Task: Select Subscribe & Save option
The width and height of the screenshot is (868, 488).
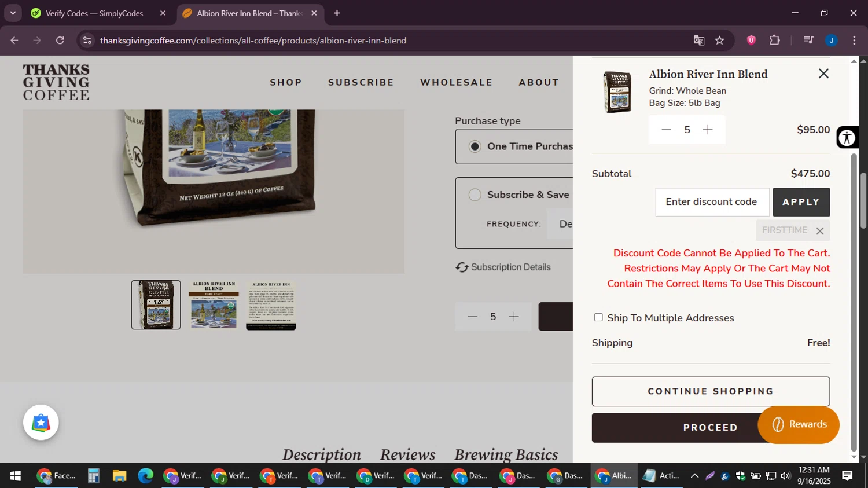Action: pyautogui.click(x=475, y=195)
